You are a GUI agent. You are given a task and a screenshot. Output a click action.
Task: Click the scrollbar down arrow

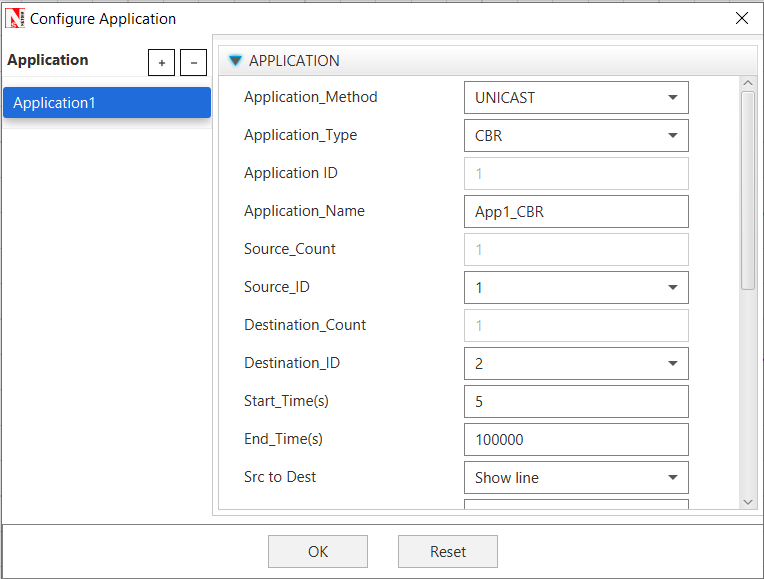coord(748,502)
